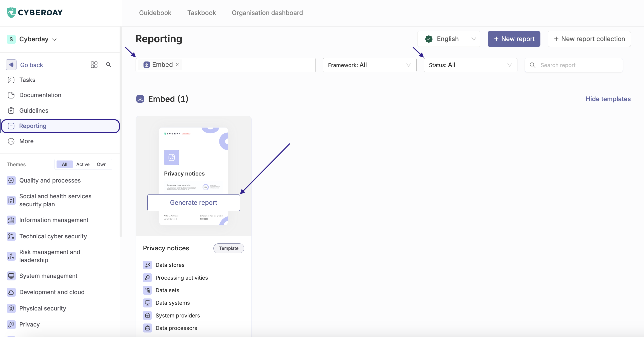Screen dimensions: 644x337
Task: Click System management monitor icon
Action: click(11, 276)
